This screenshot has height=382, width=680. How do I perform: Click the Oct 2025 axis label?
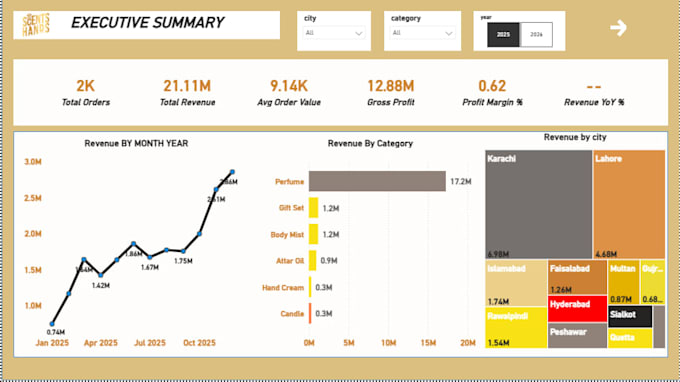(199, 343)
